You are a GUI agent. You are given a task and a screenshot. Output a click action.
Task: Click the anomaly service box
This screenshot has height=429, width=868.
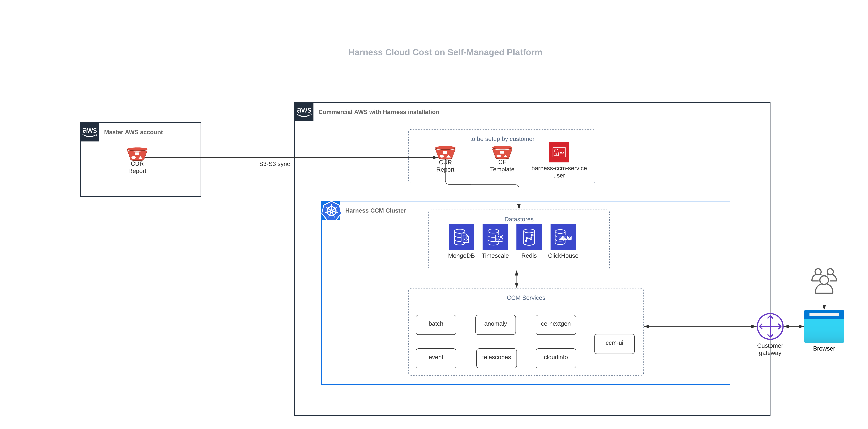click(495, 324)
